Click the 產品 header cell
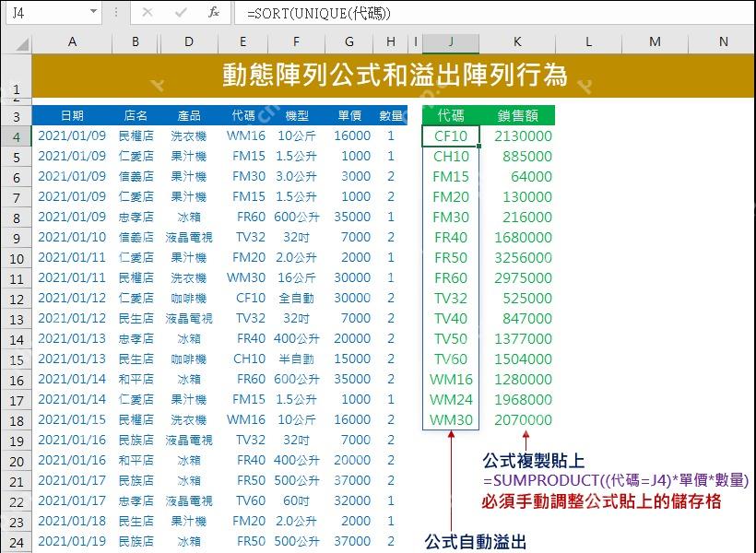 189,116
